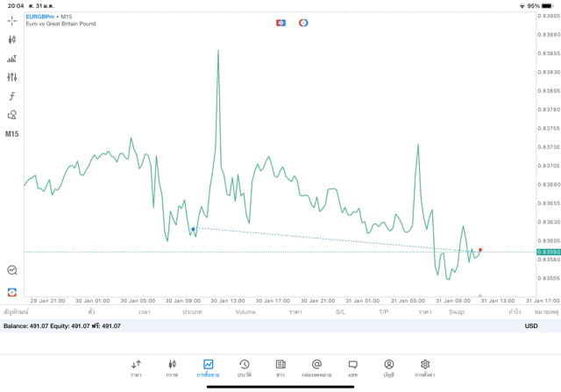This screenshot has height=392, width=561.
Task: Open the chart history clock icon
Action: point(12,270)
